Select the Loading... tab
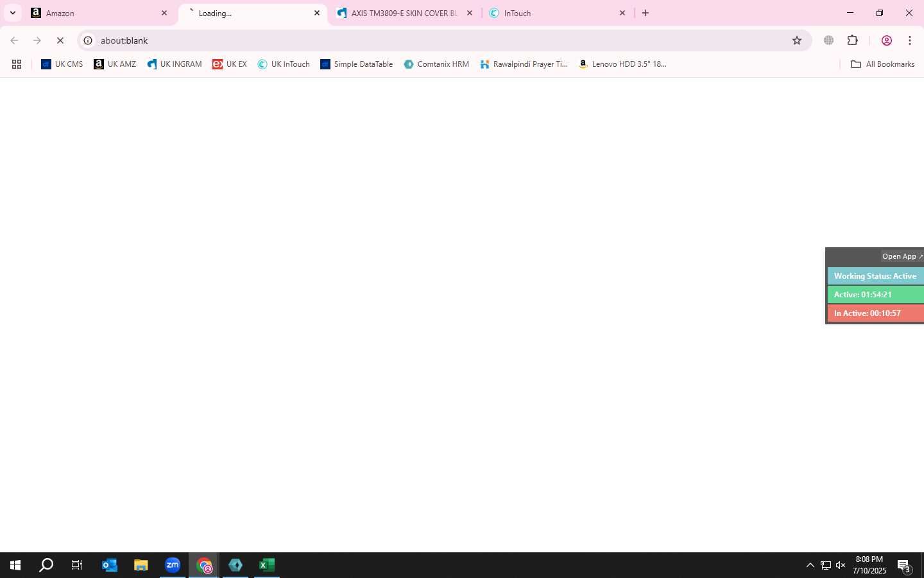This screenshot has width=924, height=578. click(x=252, y=13)
